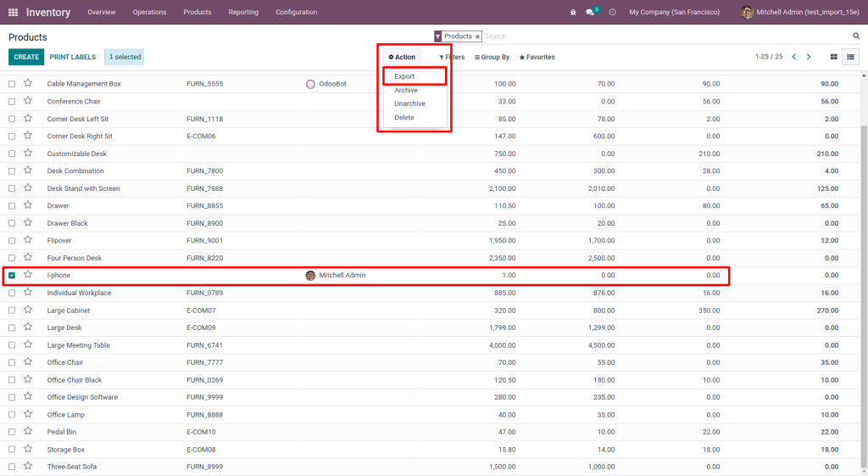The width and height of the screenshot is (868, 476).
Task: Go to next page arrow
Action: 809,57
